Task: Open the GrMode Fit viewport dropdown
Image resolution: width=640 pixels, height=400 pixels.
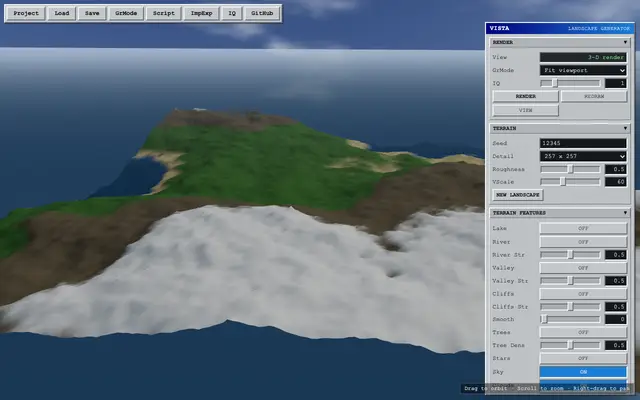Action: pos(583,70)
